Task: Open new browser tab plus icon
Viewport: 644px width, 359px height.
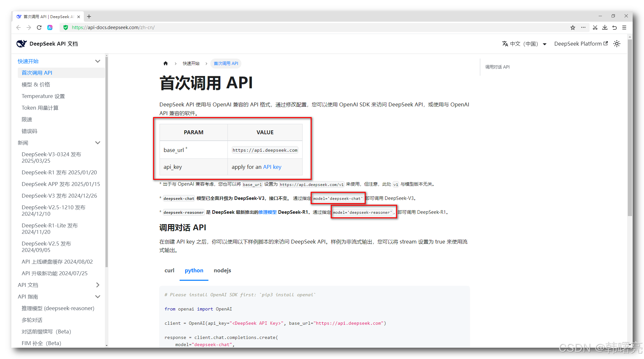Action: click(89, 16)
